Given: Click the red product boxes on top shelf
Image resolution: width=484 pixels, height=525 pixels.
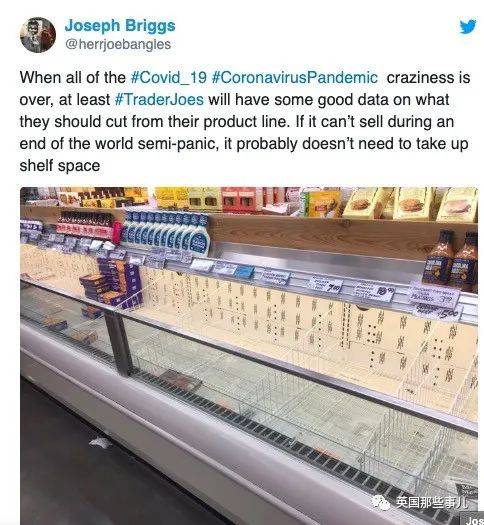Looking at the screenshot, I should (241, 199).
